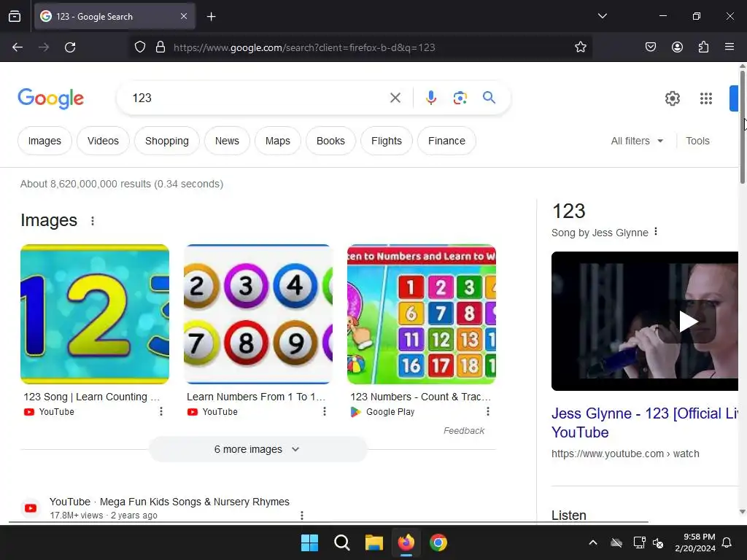Open Images section more options menu
Screen dimensions: 747x560
[93, 221]
